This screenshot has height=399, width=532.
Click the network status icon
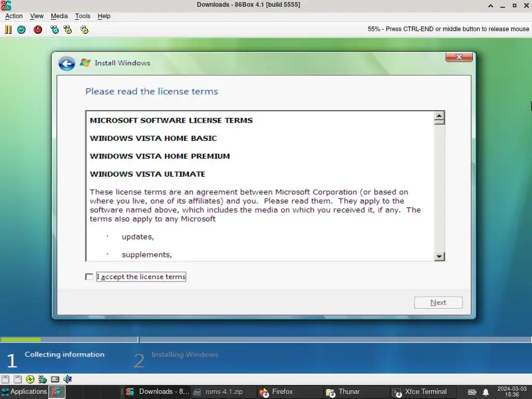tap(43, 379)
